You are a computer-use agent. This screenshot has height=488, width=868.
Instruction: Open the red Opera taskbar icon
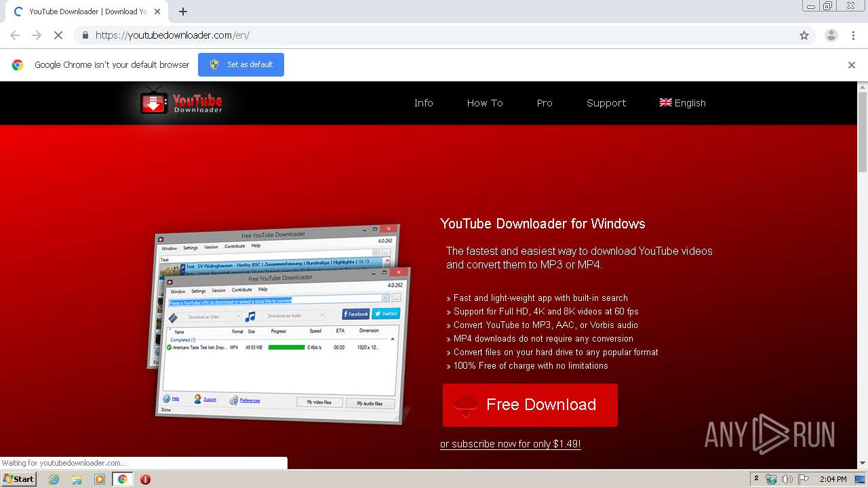pyautogui.click(x=145, y=479)
